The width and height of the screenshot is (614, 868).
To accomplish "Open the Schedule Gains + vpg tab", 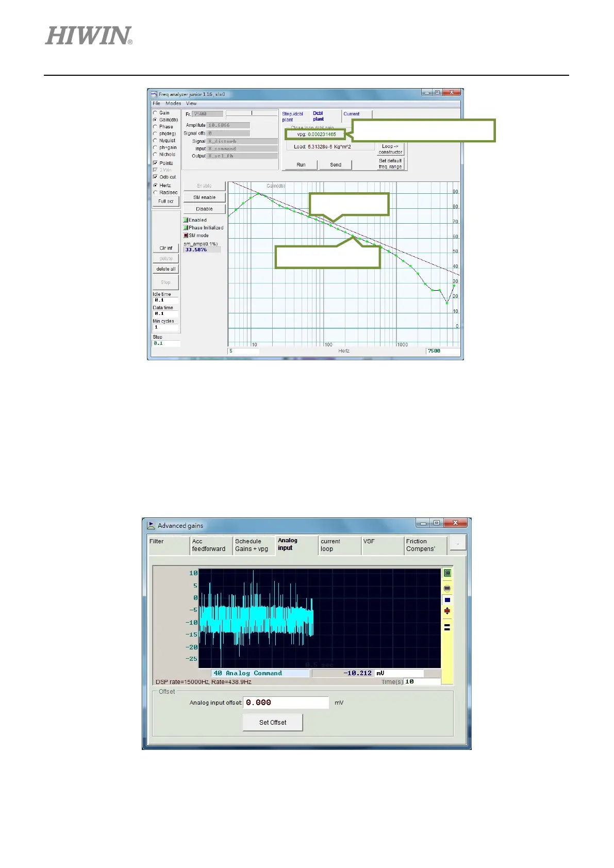I will (254, 545).
